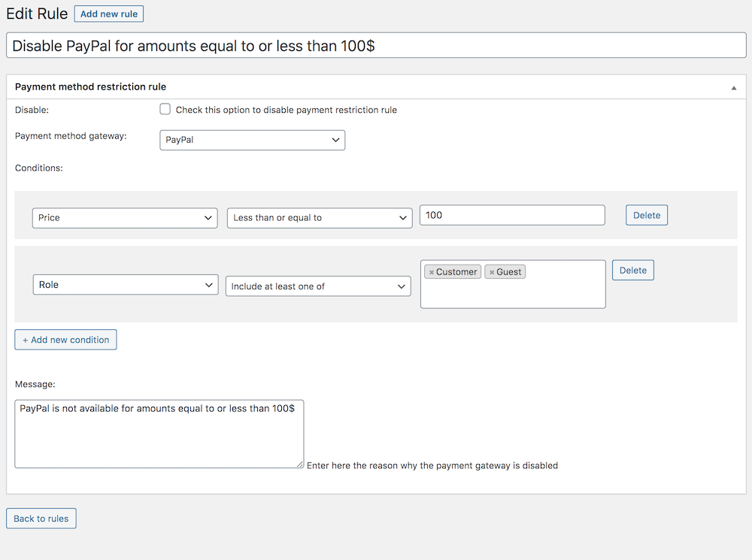
Task: Grab the Message textarea resize handle
Action: click(300, 465)
